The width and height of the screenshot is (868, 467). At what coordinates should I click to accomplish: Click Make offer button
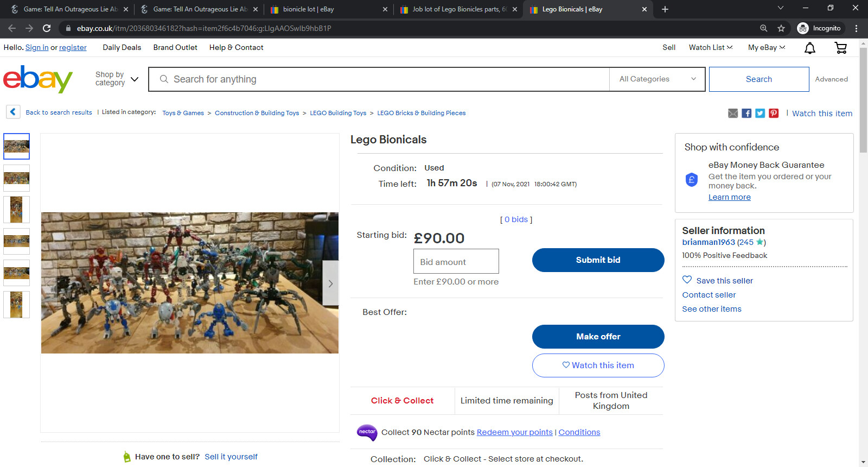[x=598, y=337]
